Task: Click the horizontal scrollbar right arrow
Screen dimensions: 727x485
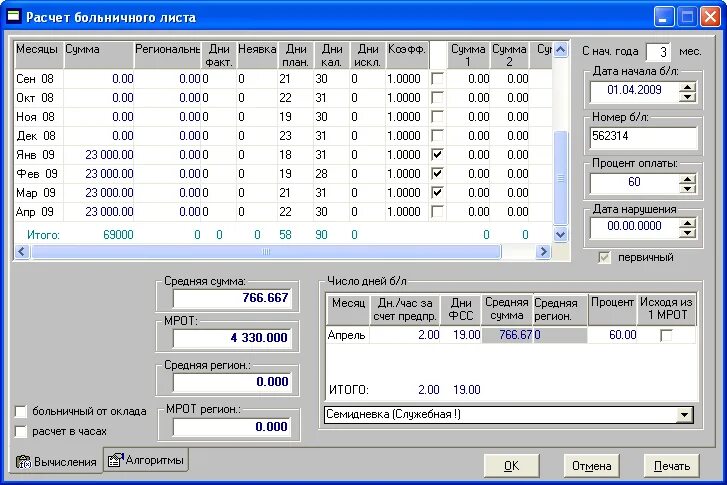Action: pos(543,252)
